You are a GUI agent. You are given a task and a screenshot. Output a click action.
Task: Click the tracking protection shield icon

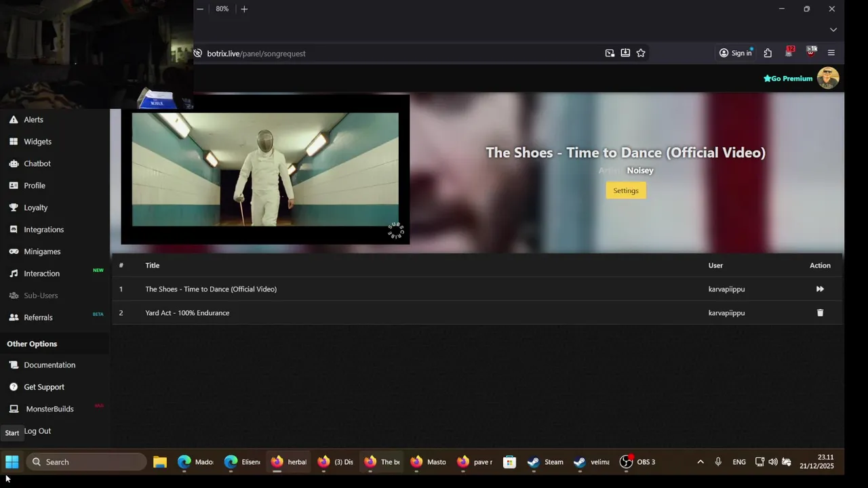coord(197,54)
